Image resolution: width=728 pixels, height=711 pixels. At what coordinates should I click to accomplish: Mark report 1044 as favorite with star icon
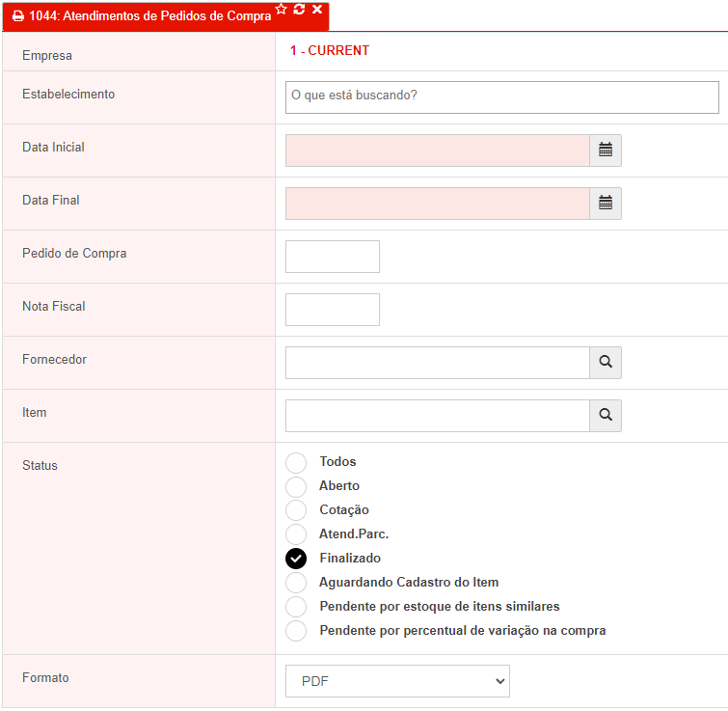(x=282, y=10)
